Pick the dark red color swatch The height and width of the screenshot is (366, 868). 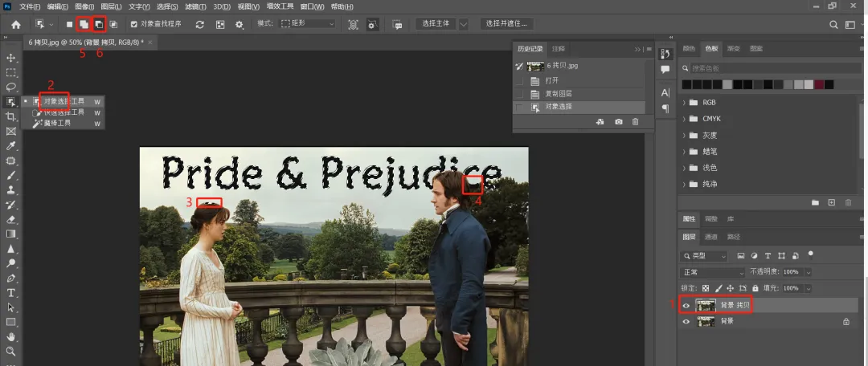point(819,84)
